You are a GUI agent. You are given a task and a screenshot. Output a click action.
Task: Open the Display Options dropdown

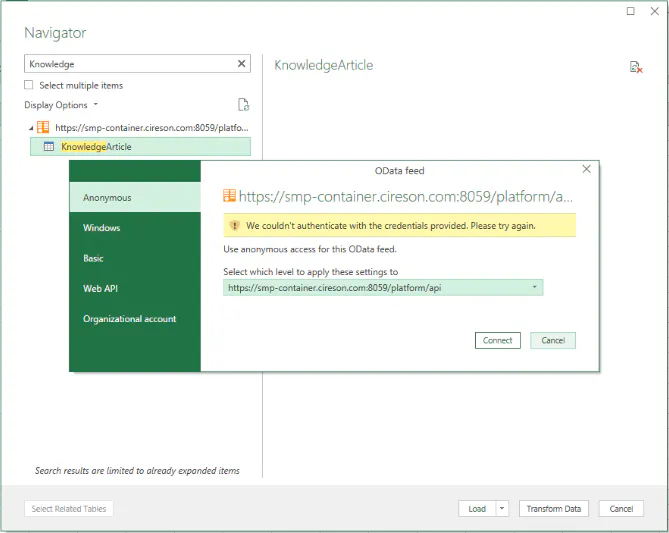pos(61,105)
